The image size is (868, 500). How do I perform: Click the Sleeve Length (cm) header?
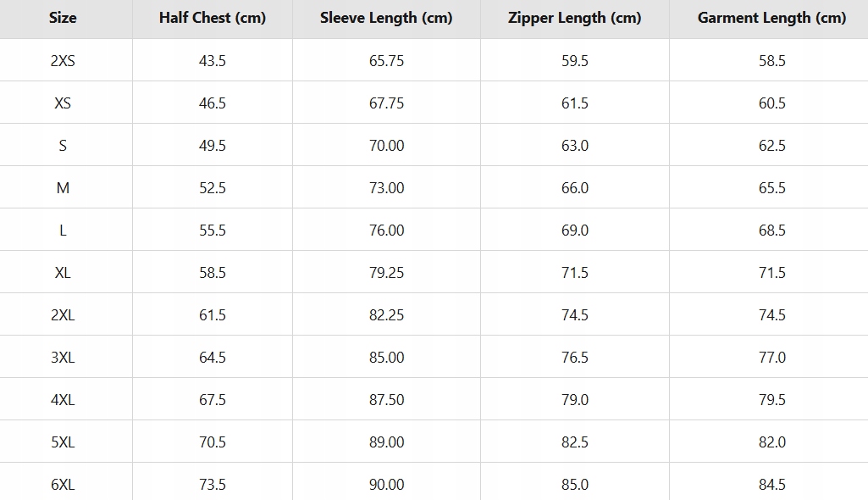(386, 18)
